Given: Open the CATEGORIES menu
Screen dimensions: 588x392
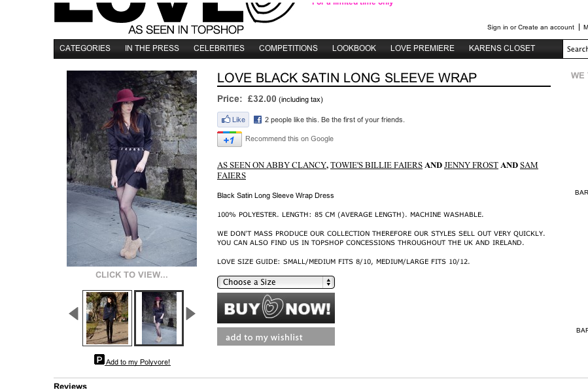Looking at the screenshot, I should click(85, 48).
